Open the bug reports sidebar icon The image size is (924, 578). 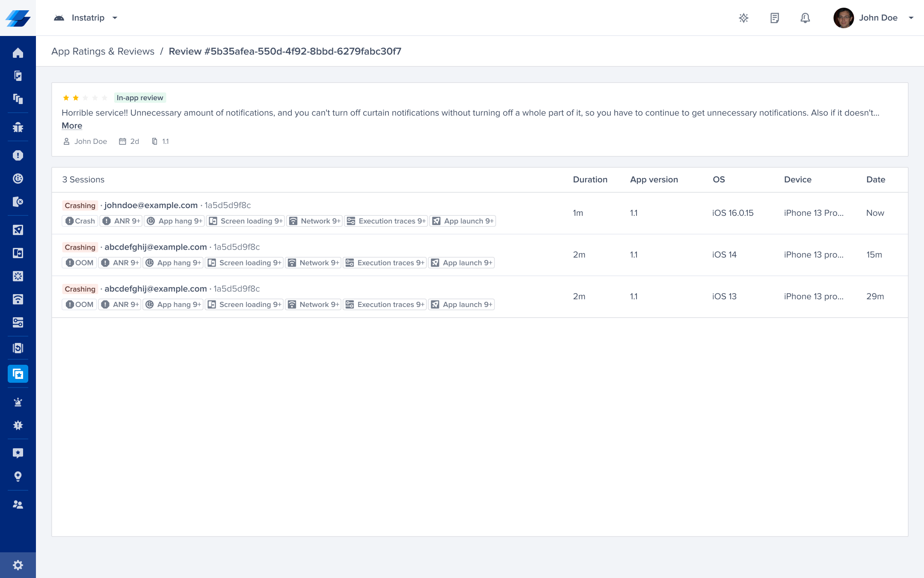point(18,127)
